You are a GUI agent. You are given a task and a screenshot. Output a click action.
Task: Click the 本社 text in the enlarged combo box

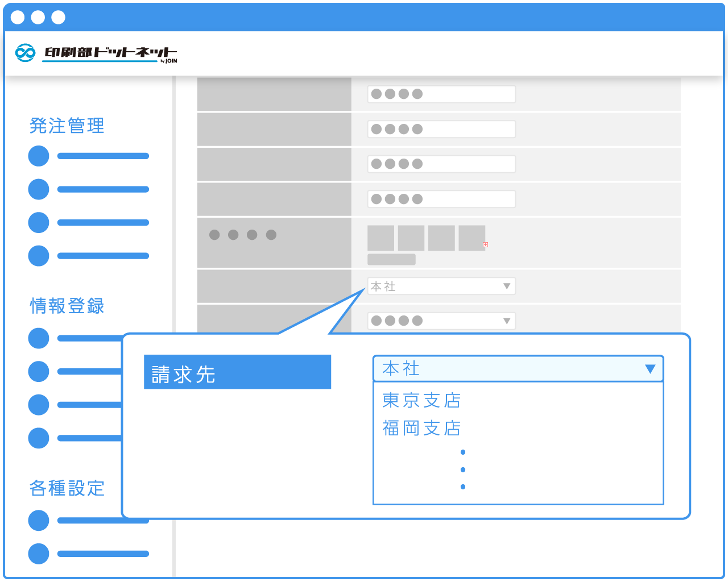(401, 369)
